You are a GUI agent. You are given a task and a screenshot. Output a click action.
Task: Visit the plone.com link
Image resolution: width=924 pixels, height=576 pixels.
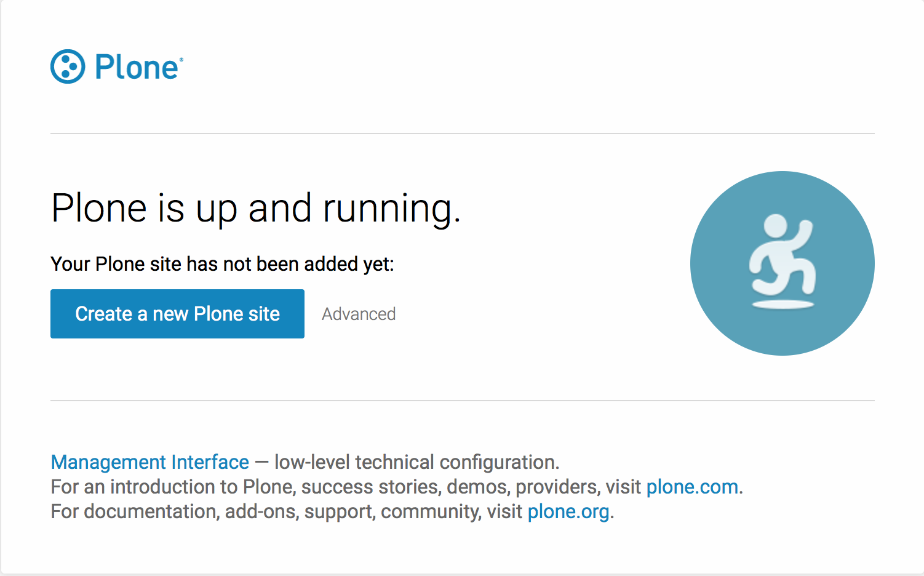[x=692, y=487]
